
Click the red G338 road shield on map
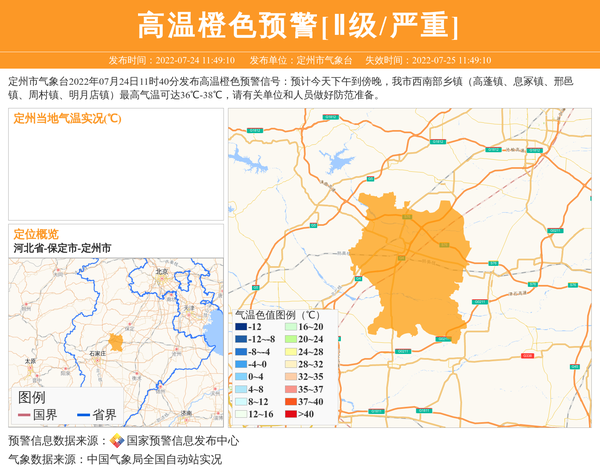coord(528,356)
